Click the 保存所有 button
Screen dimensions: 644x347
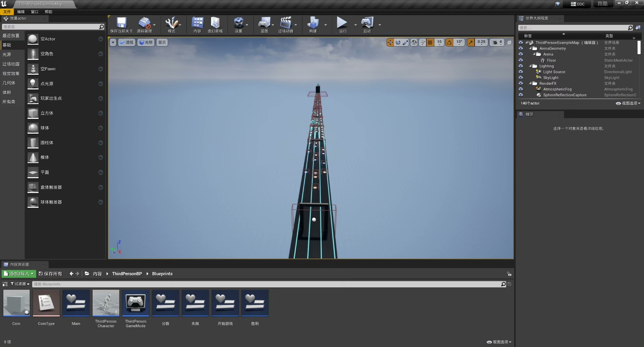click(x=50, y=274)
